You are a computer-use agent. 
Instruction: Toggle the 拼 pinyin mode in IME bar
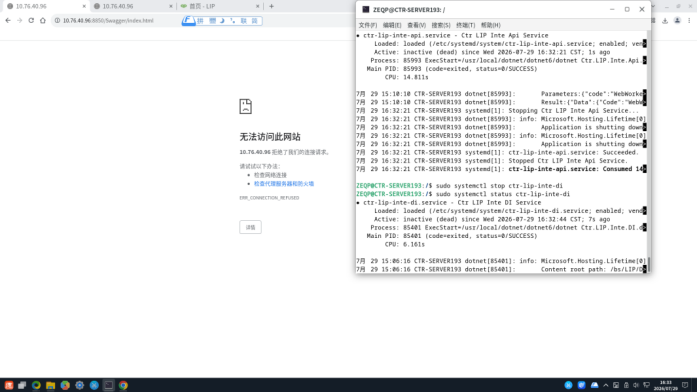200,21
